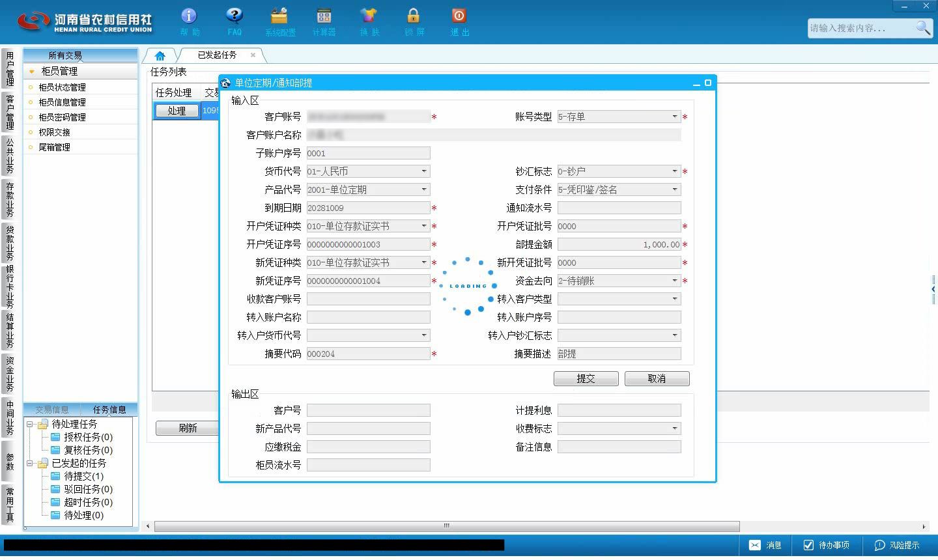The height and width of the screenshot is (560, 938).
Task: Open the 账号类型 dropdown
Action: [675, 117]
